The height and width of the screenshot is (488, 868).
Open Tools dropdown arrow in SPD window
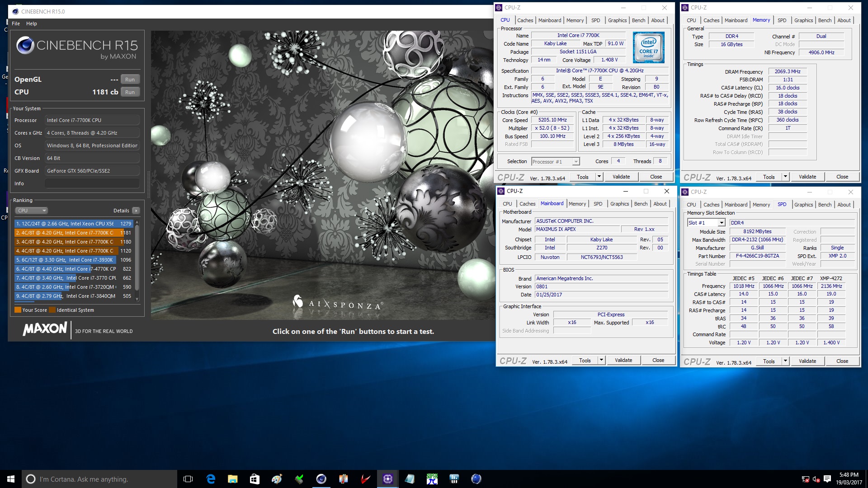coord(786,361)
